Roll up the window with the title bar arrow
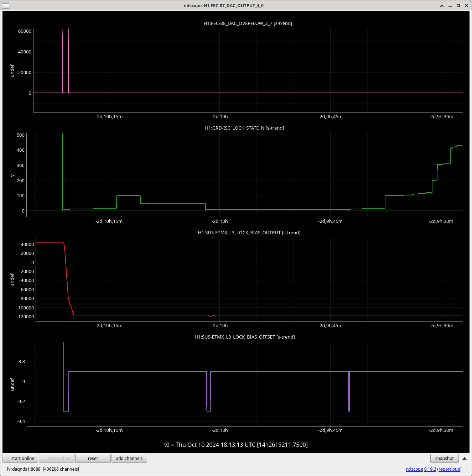This screenshot has width=472, height=476. (442, 5)
